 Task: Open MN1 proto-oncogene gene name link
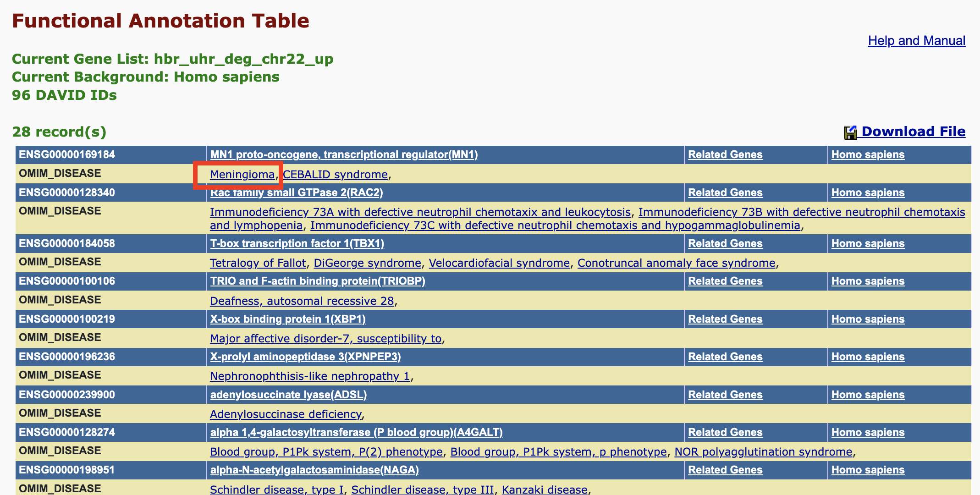344,155
